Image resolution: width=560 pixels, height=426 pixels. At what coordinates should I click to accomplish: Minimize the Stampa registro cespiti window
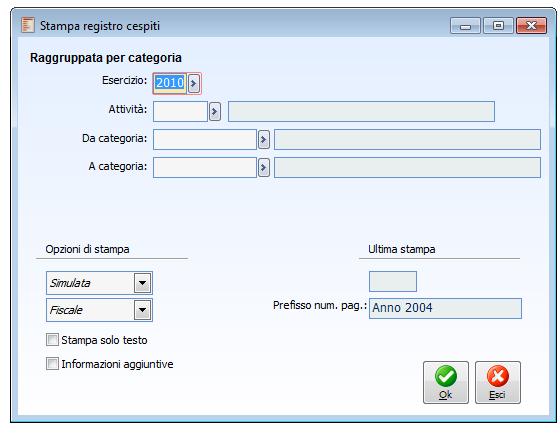tap(465, 26)
